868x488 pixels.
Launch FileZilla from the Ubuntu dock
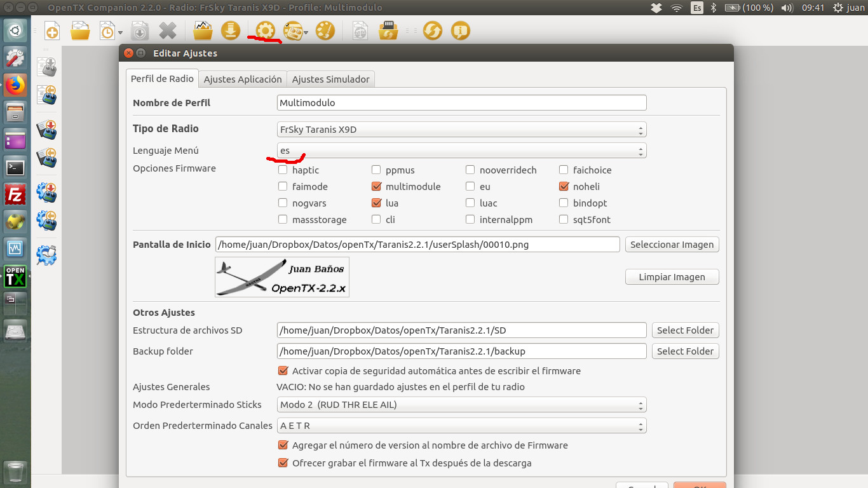click(15, 194)
